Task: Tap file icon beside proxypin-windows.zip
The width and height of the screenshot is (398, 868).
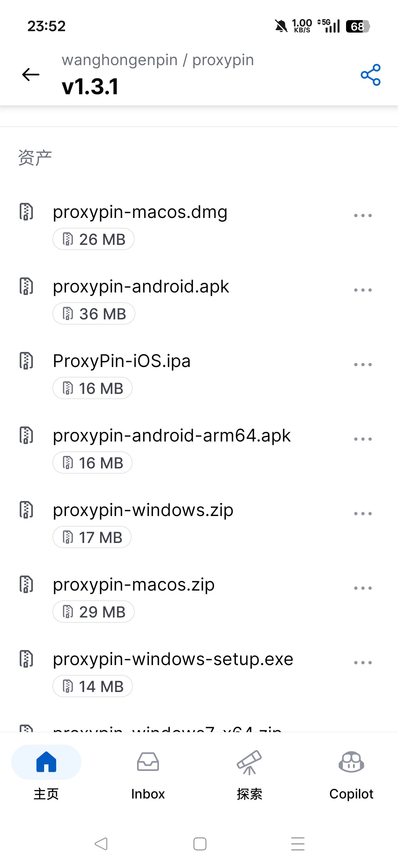Action: click(26, 509)
